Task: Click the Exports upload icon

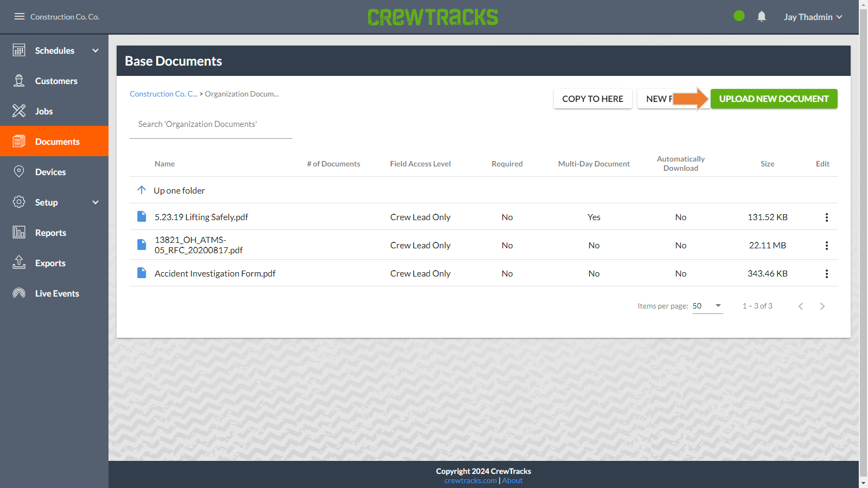Action: 19,263
